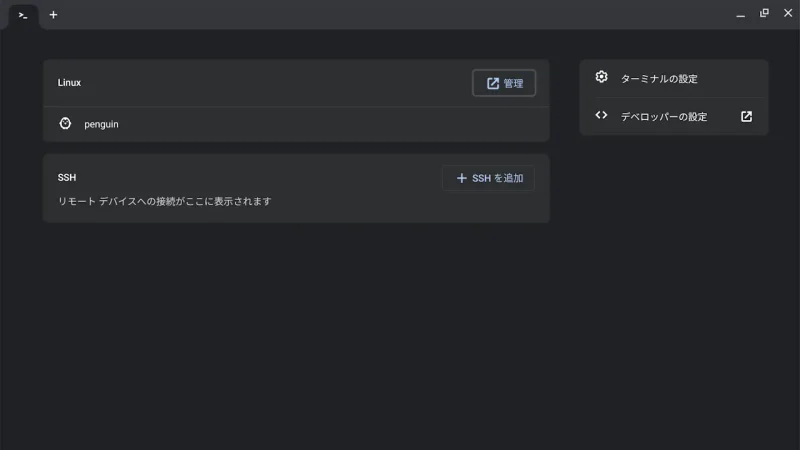Click the リモート デバイス connection placeholder text
The image size is (800, 450).
[x=164, y=201]
